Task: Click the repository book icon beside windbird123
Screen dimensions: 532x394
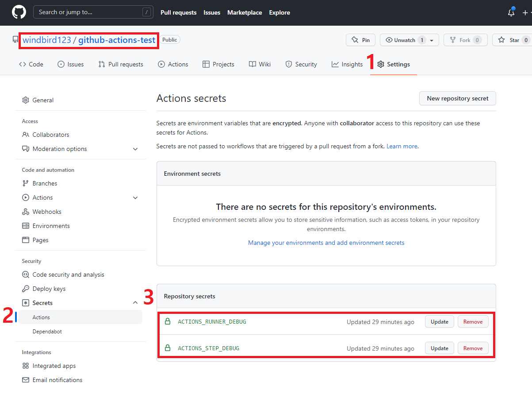Action: pos(15,40)
